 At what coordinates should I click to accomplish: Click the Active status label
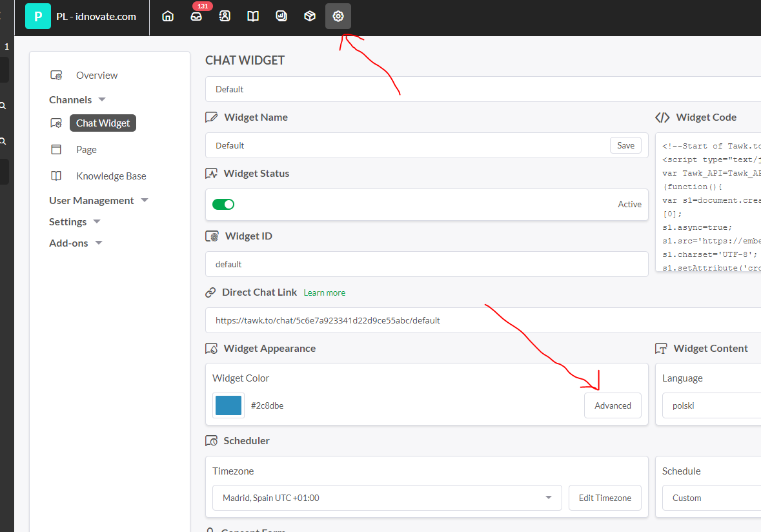629,205
